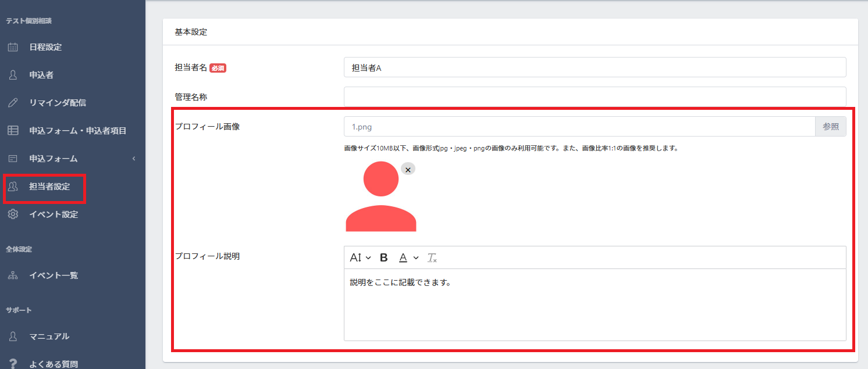Viewport: 868px width, 369px height.
Task: Click the hierarchy icon beside イベント一覧
Action: [x=13, y=275]
